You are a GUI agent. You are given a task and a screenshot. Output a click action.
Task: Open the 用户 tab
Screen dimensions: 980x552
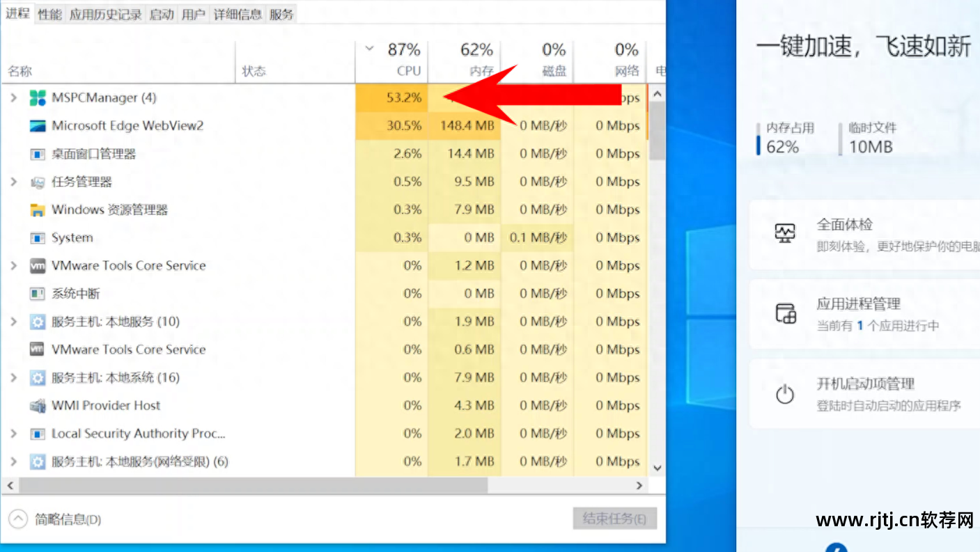click(x=194, y=14)
